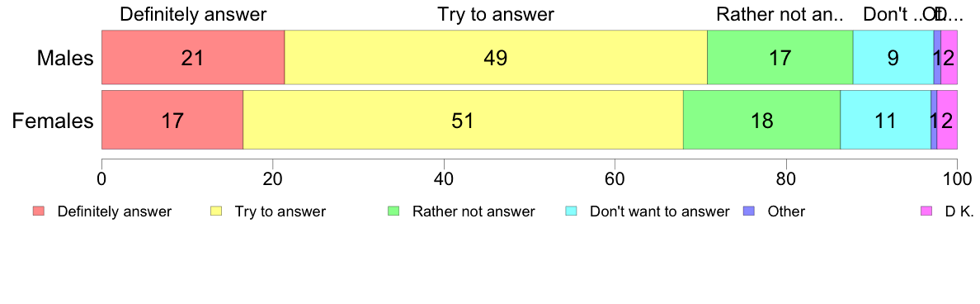Select the Females green segment showing 18
980x304 pixels.
coord(762,120)
